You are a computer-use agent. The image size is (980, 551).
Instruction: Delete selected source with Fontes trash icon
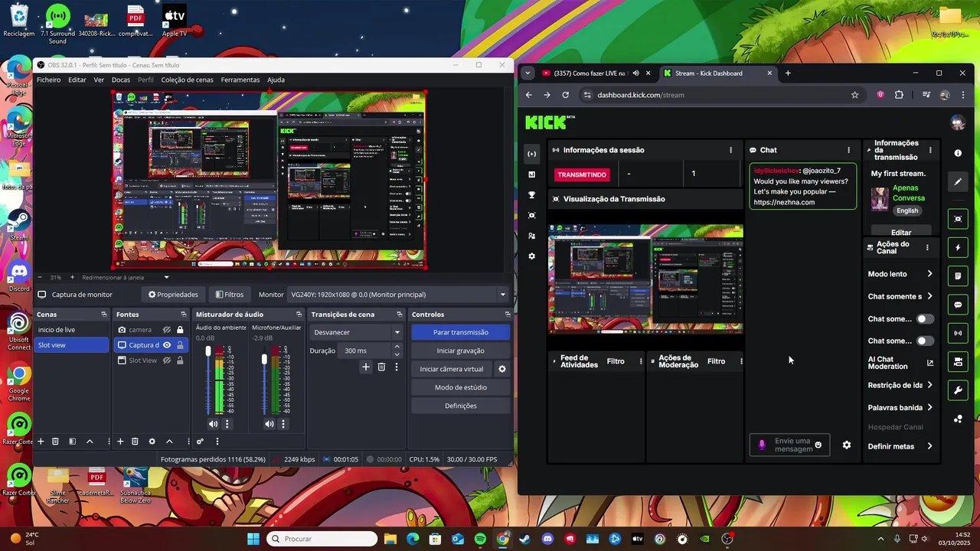pyautogui.click(x=135, y=442)
